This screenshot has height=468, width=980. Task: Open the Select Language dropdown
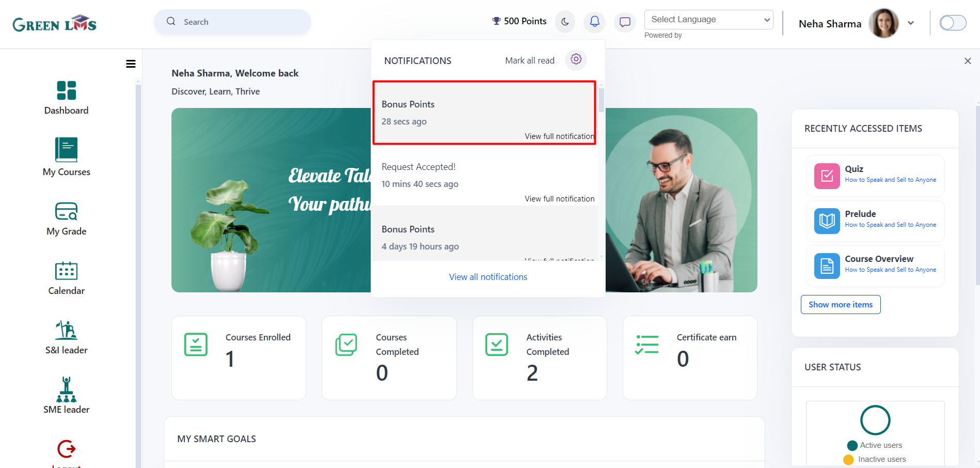tap(708, 20)
